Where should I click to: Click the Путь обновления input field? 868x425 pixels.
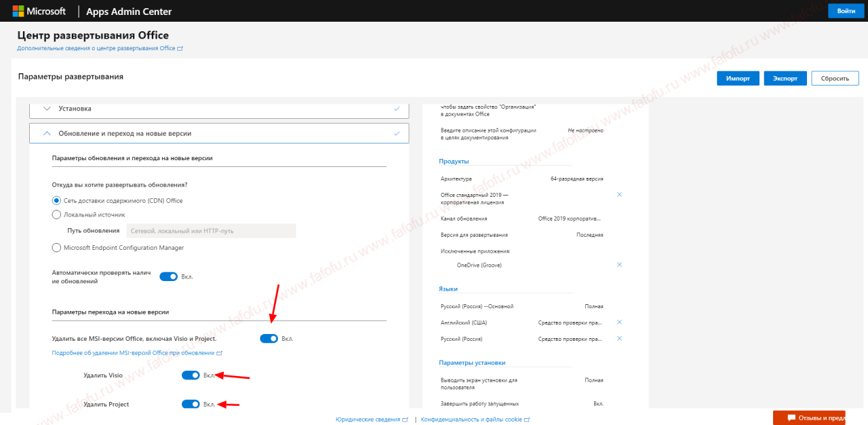tap(212, 231)
